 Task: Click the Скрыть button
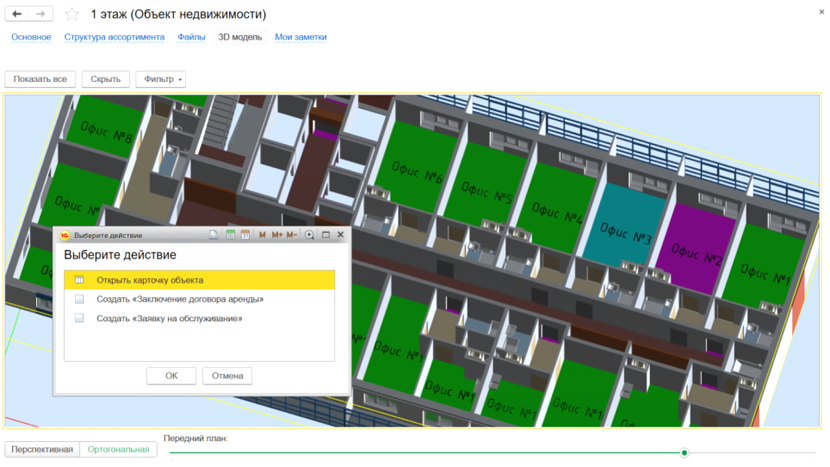click(105, 79)
